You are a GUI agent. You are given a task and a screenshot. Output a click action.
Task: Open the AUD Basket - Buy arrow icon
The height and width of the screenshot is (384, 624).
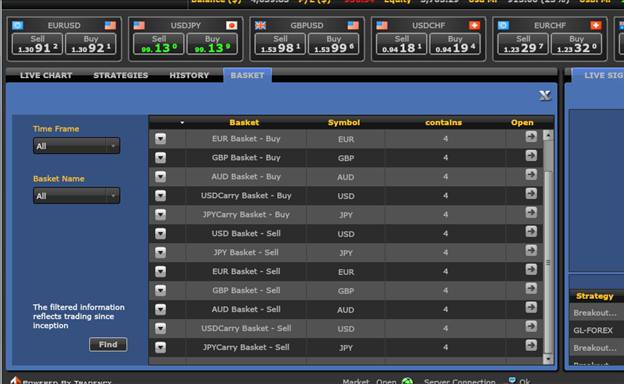pyautogui.click(x=531, y=175)
